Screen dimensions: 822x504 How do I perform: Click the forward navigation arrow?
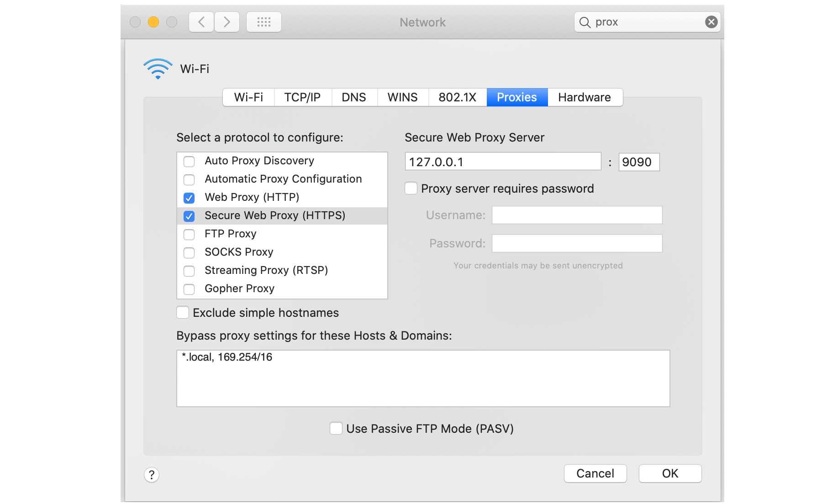pos(227,22)
